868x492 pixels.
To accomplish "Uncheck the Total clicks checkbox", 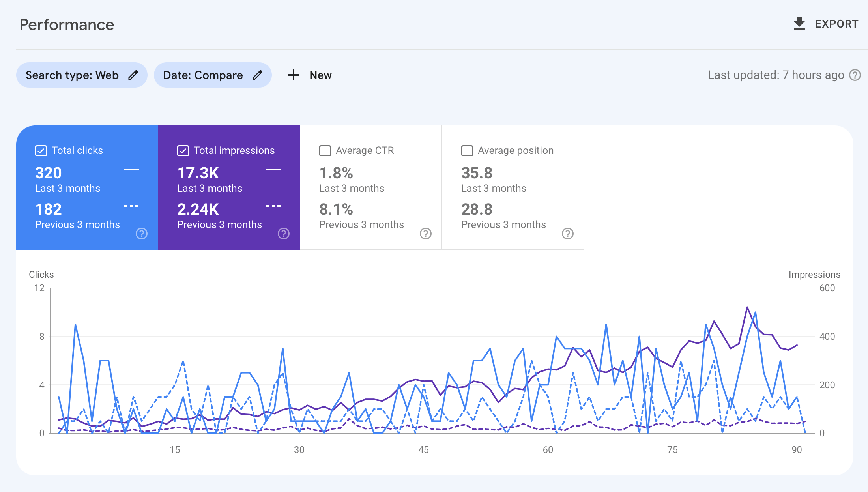I will coord(41,150).
